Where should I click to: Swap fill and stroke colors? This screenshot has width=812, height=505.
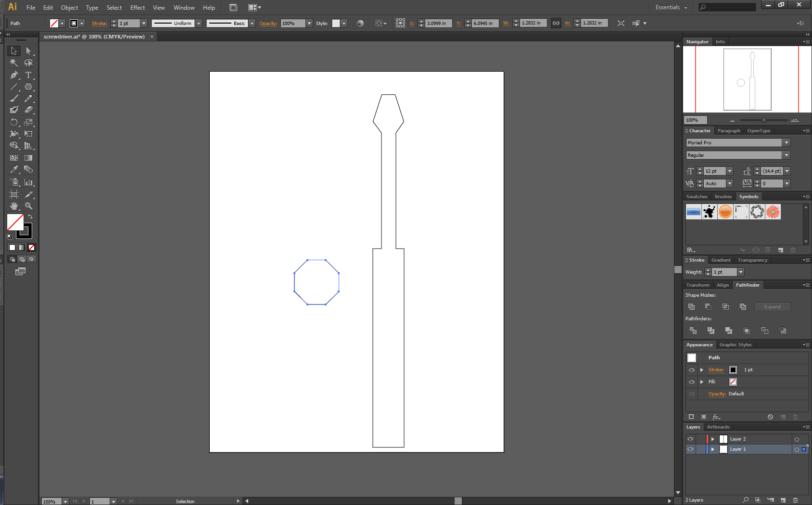[31, 217]
